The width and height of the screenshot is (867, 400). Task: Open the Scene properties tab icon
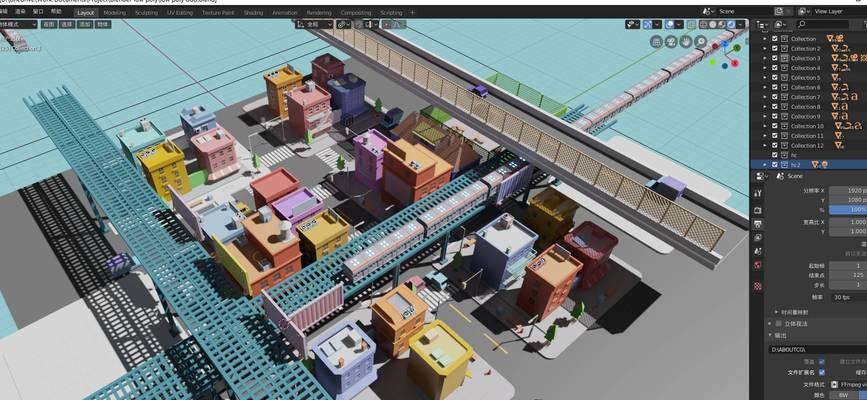758,252
